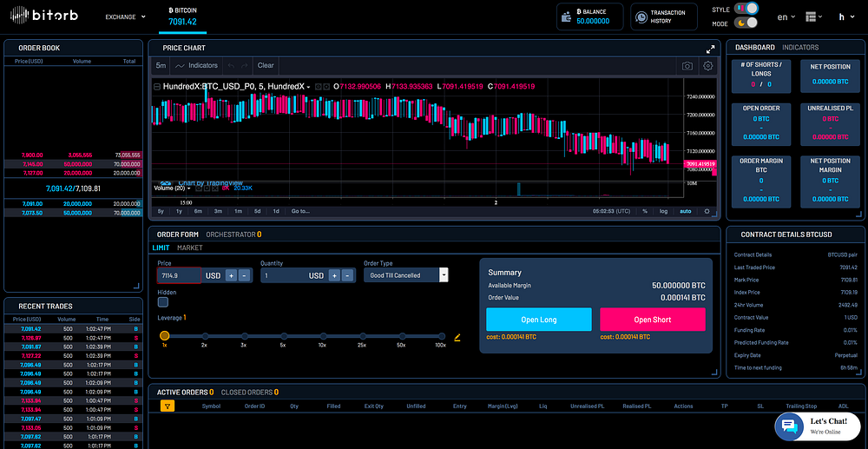Click the bitorb logo
Viewport: 868px width, 449px height.
pyautogui.click(x=45, y=16)
